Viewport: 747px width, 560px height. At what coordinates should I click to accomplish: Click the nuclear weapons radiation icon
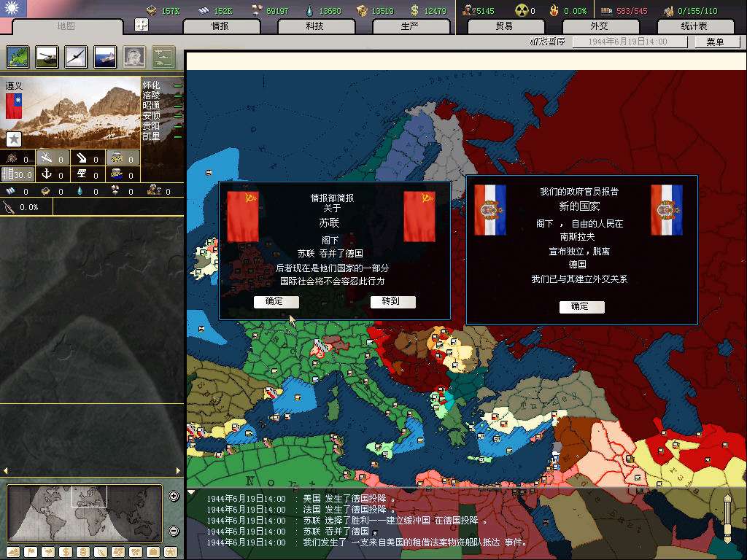click(x=521, y=10)
